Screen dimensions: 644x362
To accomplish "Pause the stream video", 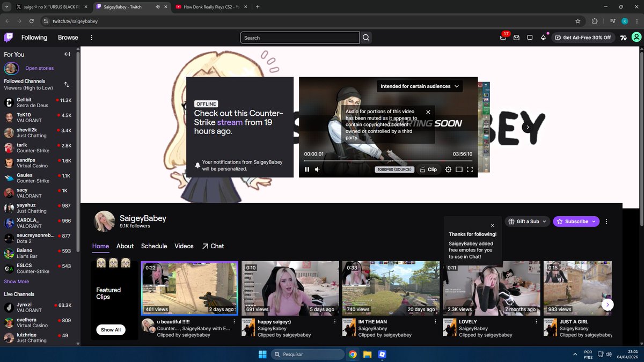I will point(307,169).
